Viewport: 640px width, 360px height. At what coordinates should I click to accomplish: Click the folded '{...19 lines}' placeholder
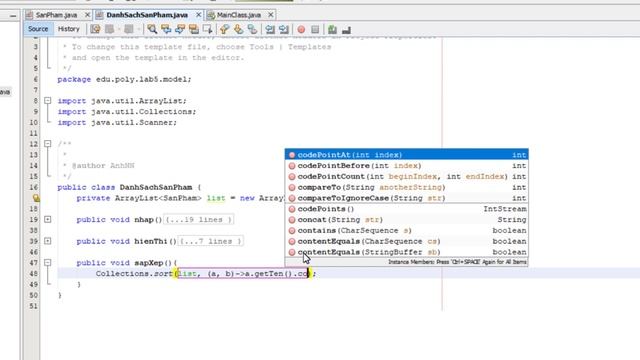[x=198, y=220]
